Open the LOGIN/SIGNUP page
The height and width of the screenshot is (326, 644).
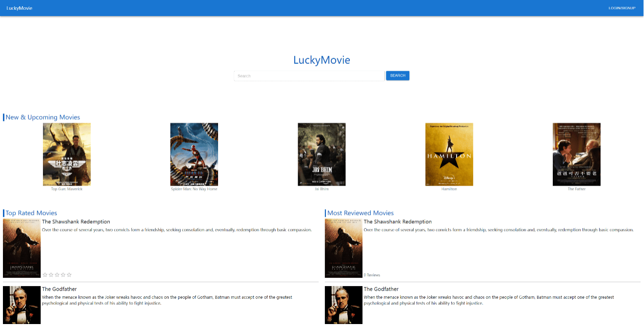622,8
